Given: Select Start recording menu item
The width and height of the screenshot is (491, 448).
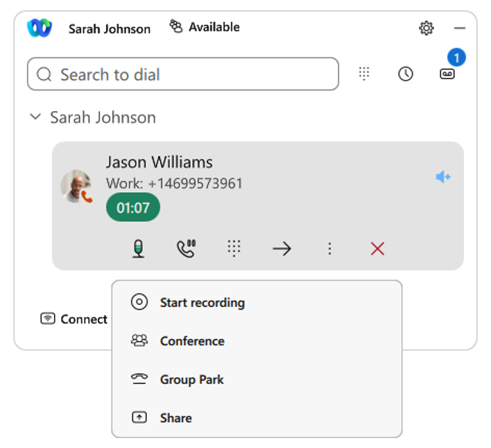Looking at the screenshot, I should tap(257, 302).
